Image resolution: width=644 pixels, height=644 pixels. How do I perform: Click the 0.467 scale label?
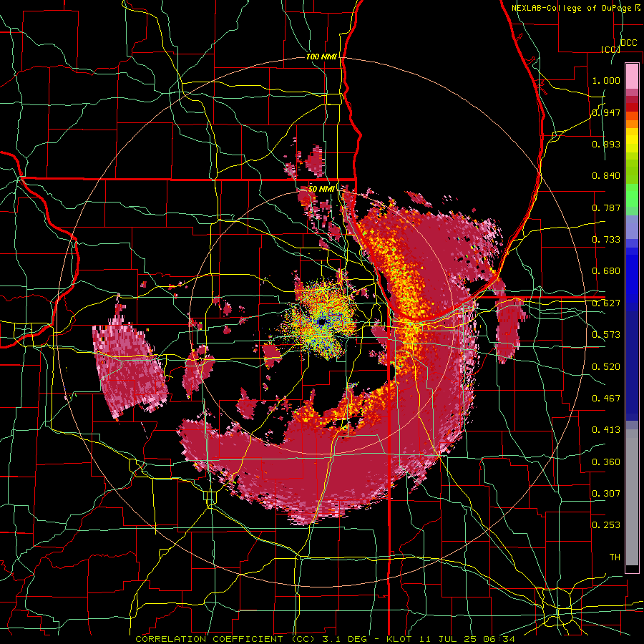tap(606, 399)
